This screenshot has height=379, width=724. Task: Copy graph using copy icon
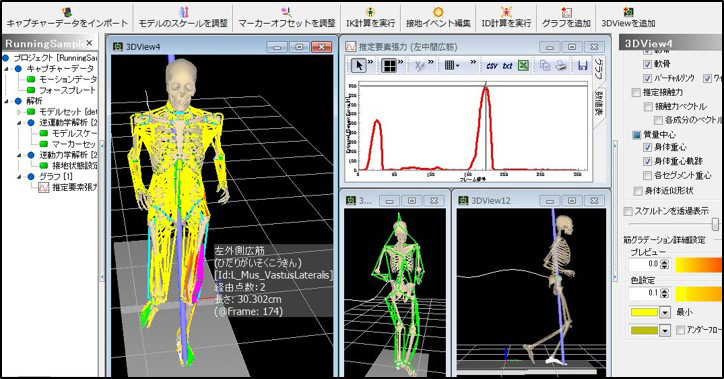click(545, 66)
